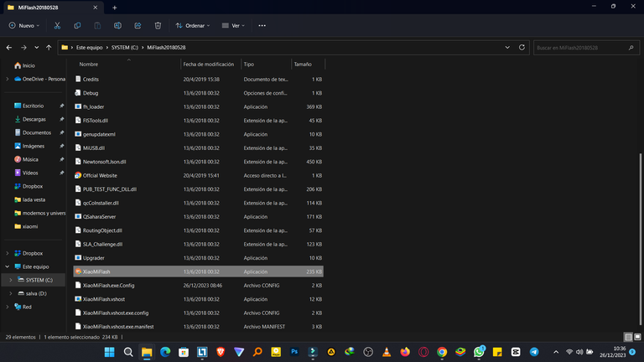Screen dimensions: 644x362
Task: Open recent locations dropdown arrow
Action: (x=37, y=48)
